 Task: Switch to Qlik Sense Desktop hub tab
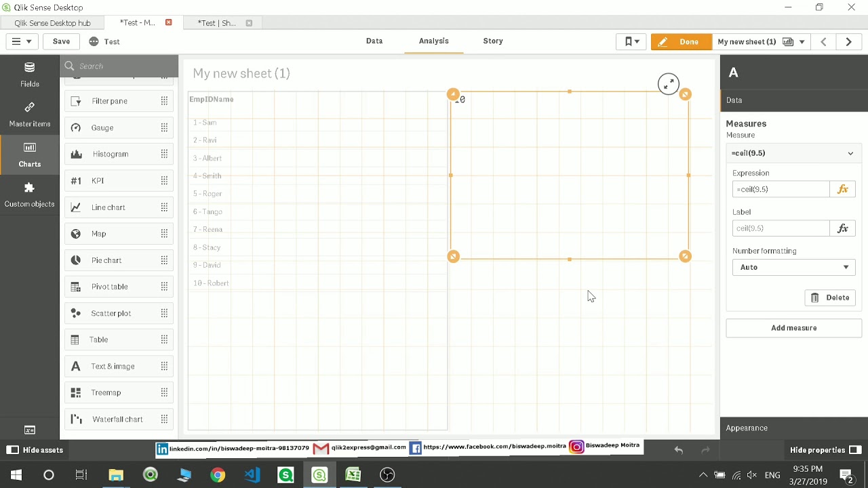click(52, 23)
